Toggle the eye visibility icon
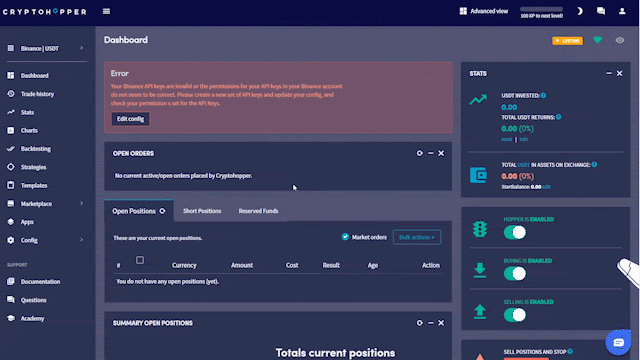 pyautogui.click(x=620, y=40)
